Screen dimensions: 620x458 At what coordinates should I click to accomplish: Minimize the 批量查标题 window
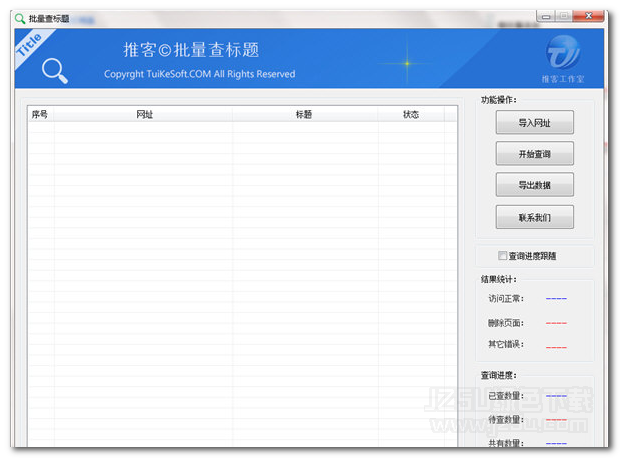coord(546,16)
